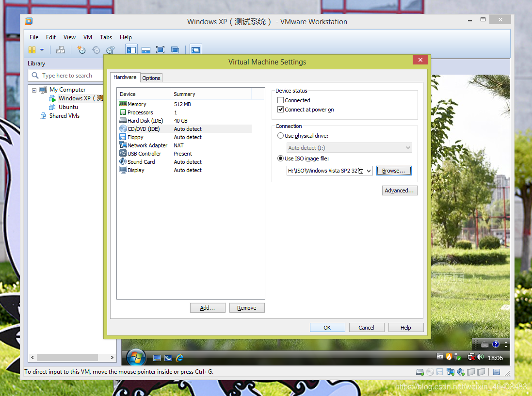
Task: Open the Tabs menu
Action: click(x=106, y=37)
